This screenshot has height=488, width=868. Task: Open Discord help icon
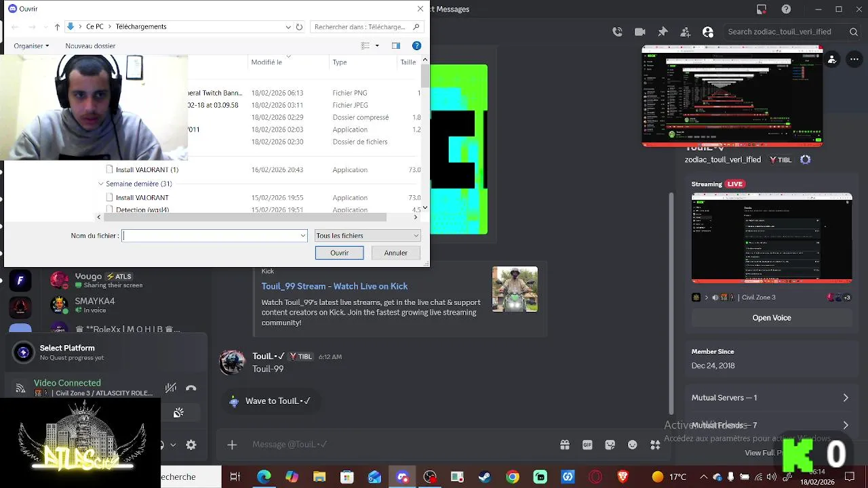[786, 9]
